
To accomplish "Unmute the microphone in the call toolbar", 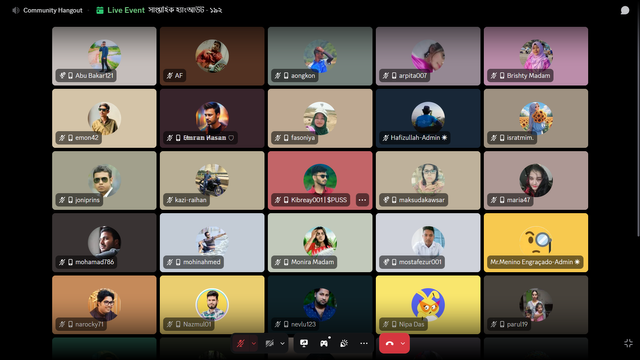I will click(241, 344).
